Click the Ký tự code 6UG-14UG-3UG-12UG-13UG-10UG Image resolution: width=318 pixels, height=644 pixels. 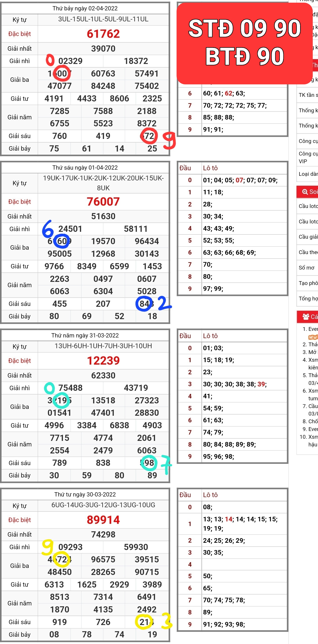[103, 505]
